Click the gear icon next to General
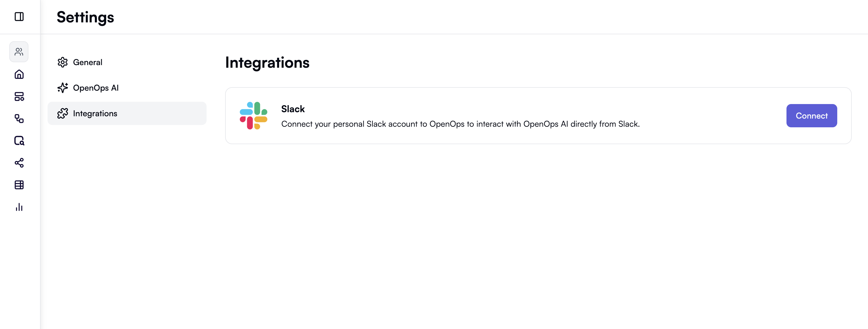Viewport: 868px width, 329px height. coord(63,62)
